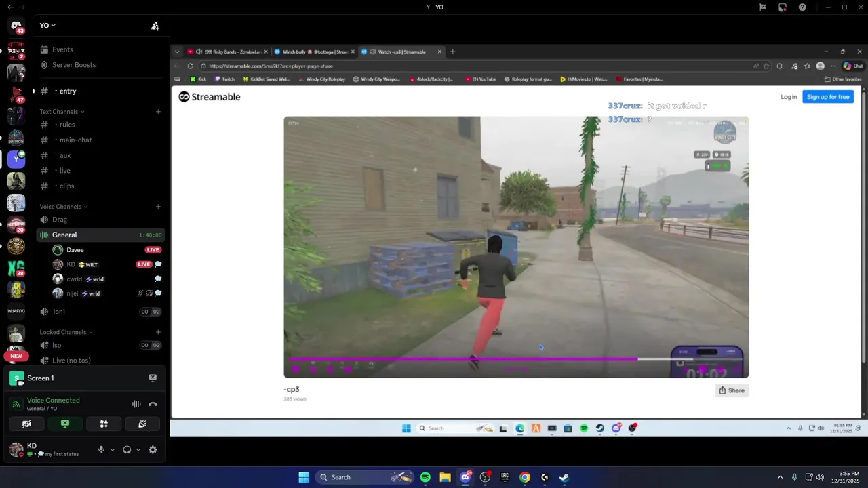Open the aux text channel
The width and height of the screenshot is (868, 488).
pos(100,155)
